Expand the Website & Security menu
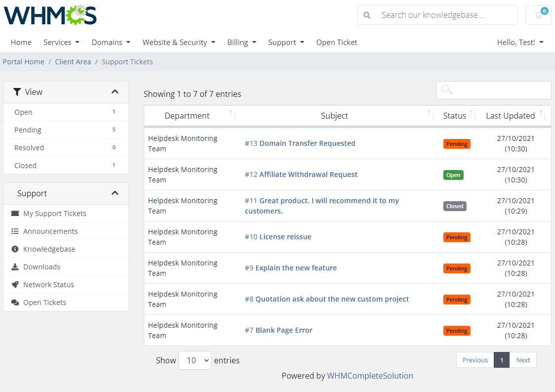 coord(179,42)
